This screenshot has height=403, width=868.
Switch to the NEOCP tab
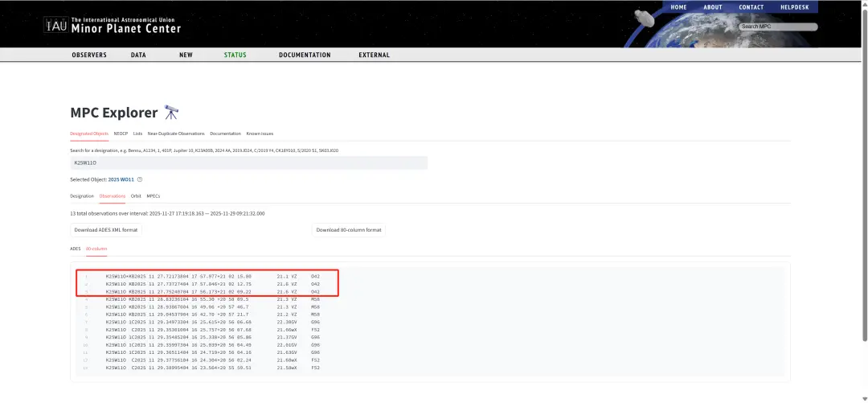[121, 134]
